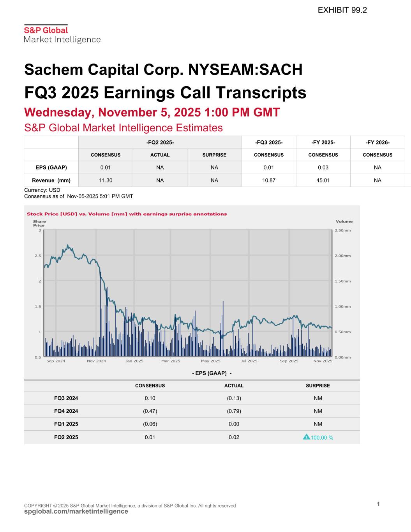Select the Wednesday, November 5, 2025 date line
This screenshot has width=411, height=532.
[152, 113]
